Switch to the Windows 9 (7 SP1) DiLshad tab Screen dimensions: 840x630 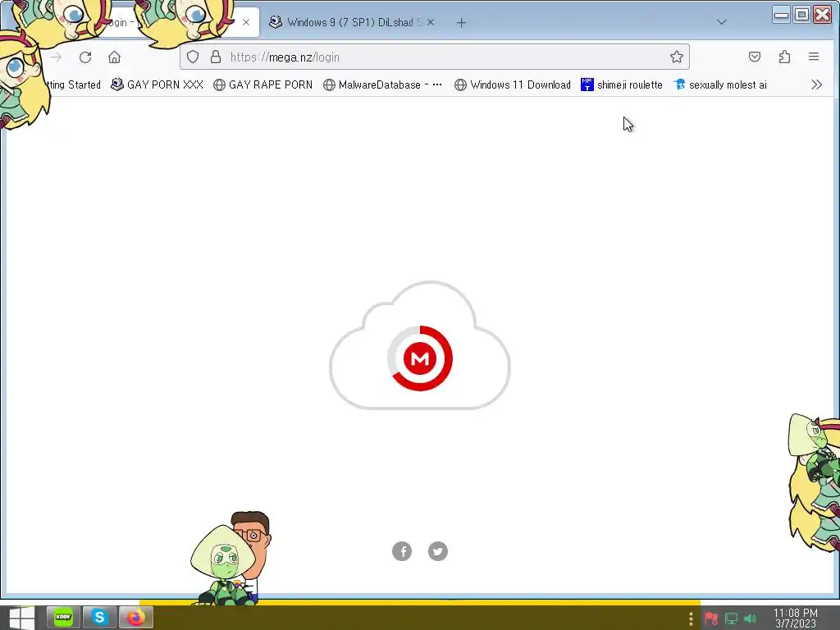pyautogui.click(x=352, y=22)
